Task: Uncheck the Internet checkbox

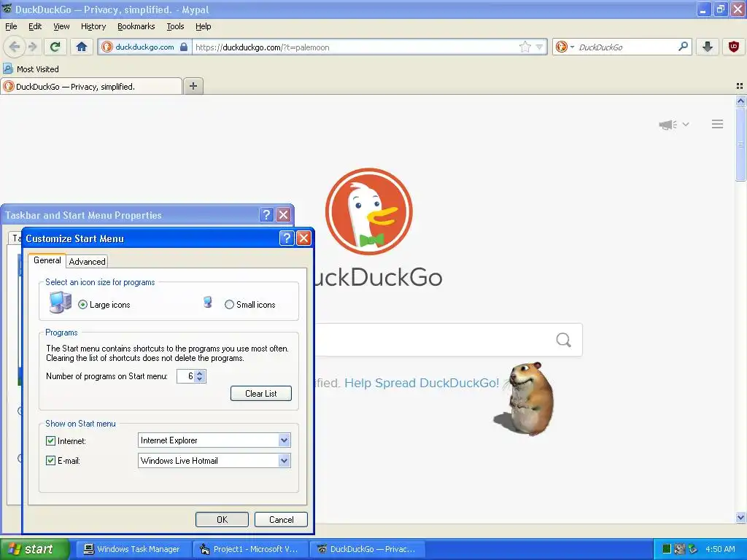Action: point(50,440)
